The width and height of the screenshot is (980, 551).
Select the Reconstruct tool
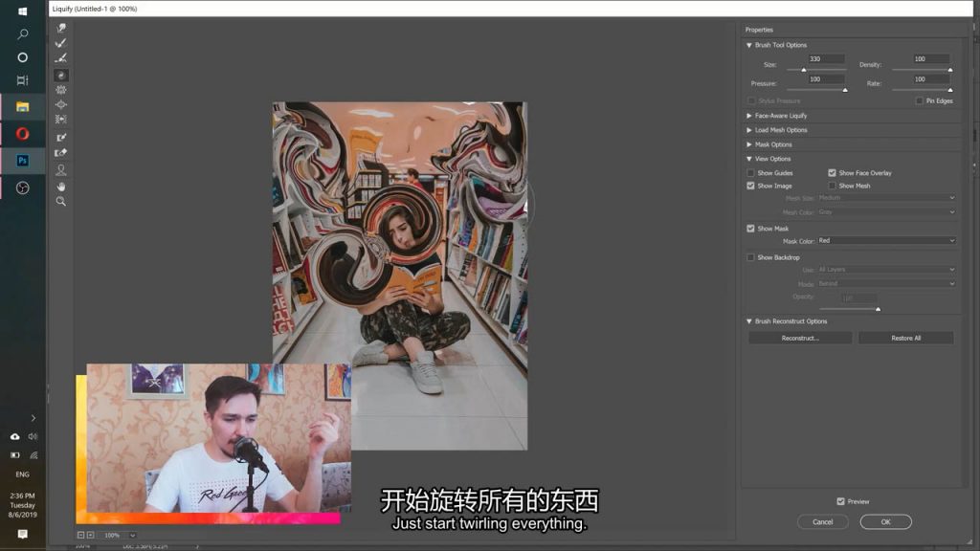60,43
